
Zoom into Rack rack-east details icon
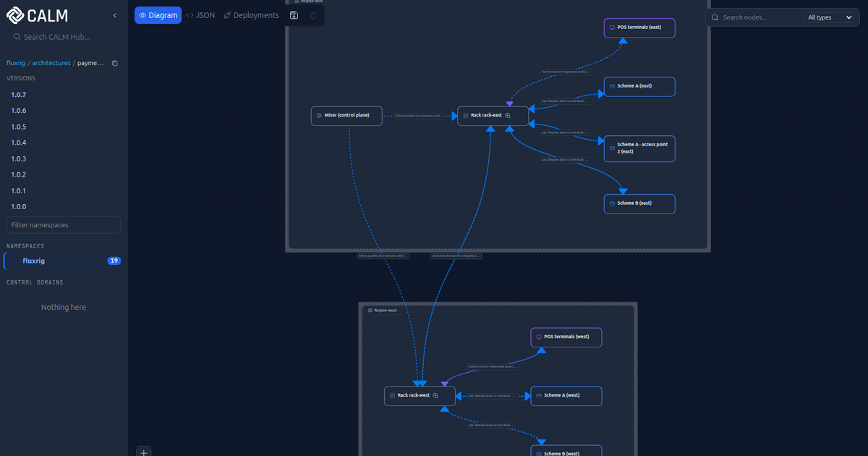coord(508,115)
